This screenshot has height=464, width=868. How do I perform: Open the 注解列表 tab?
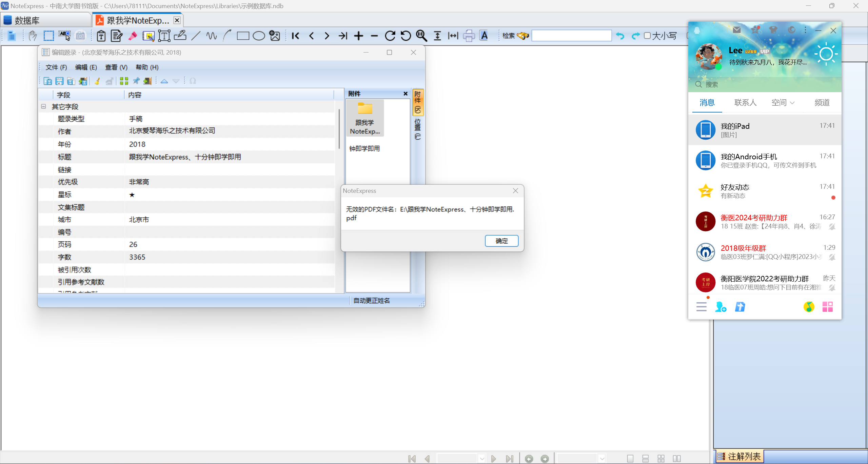(739, 457)
